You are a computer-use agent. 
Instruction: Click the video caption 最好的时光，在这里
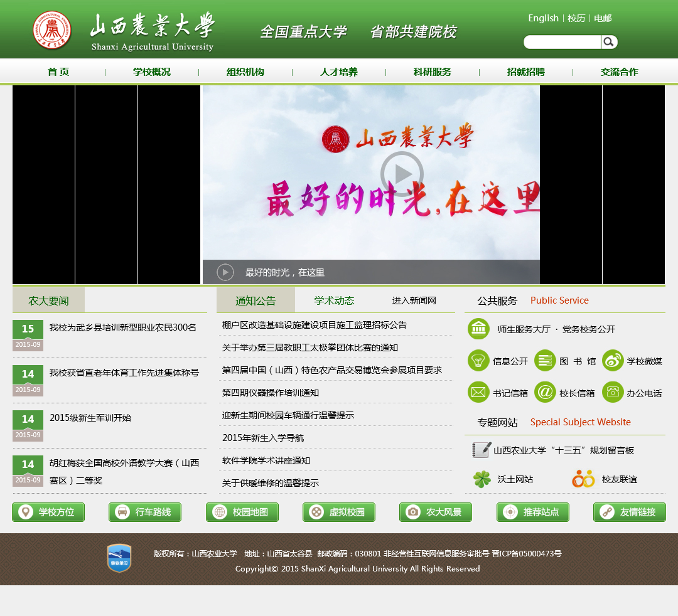pos(285,273)
